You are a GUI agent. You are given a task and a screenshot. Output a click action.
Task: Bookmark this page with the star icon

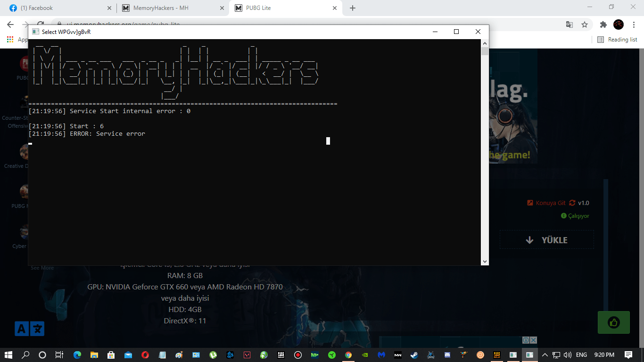(585, 25)
